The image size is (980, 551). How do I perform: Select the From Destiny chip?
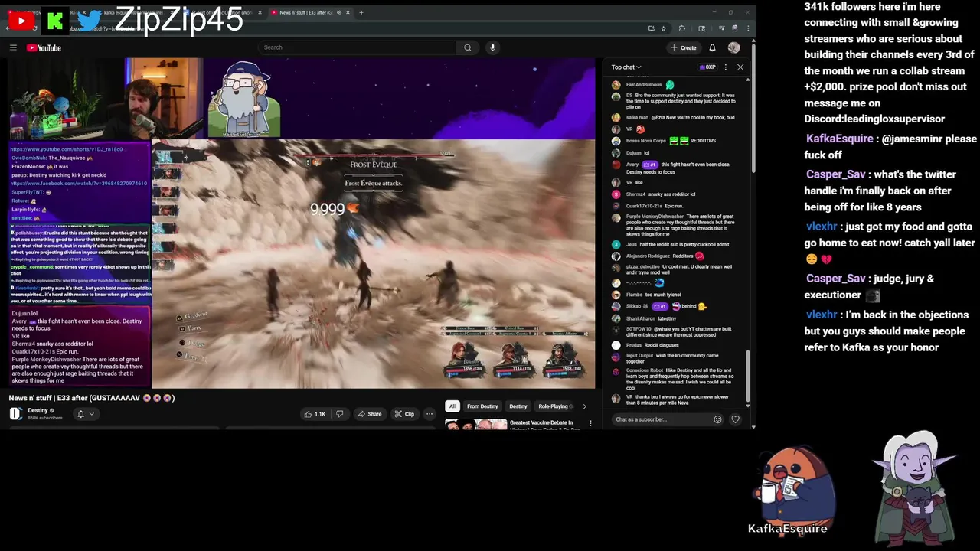tap(482, 406)
